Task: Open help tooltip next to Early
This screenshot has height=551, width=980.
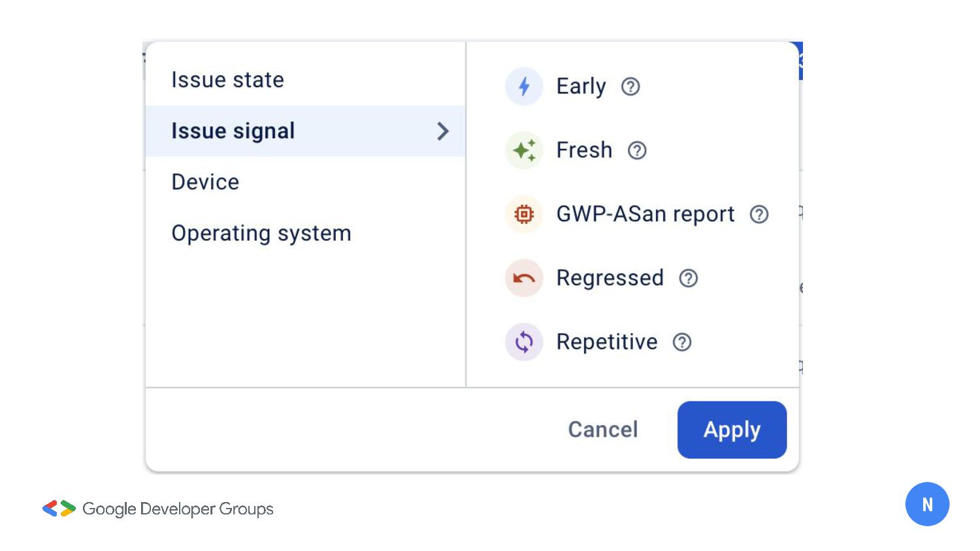Action: (630, 87)
